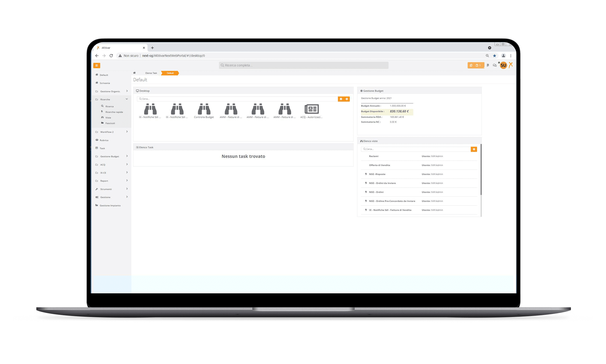Collapse the Ricerche sidebar section
Screen dimensions: 606x364
tap(127, 99)
